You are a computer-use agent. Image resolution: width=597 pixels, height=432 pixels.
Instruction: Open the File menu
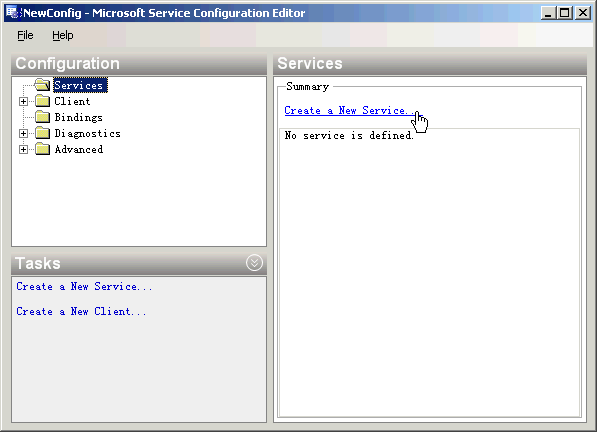[x=25, y=35]
